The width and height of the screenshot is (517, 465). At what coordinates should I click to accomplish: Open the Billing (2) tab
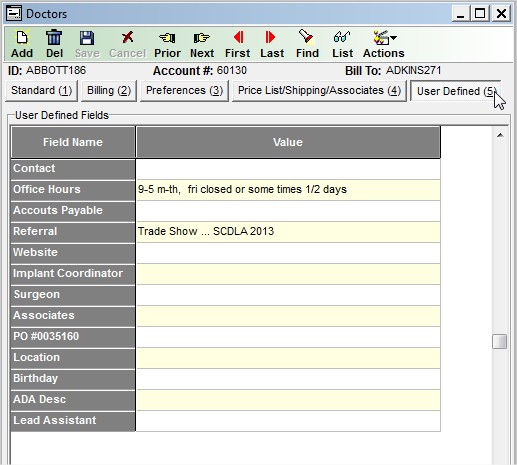point(109,91)
